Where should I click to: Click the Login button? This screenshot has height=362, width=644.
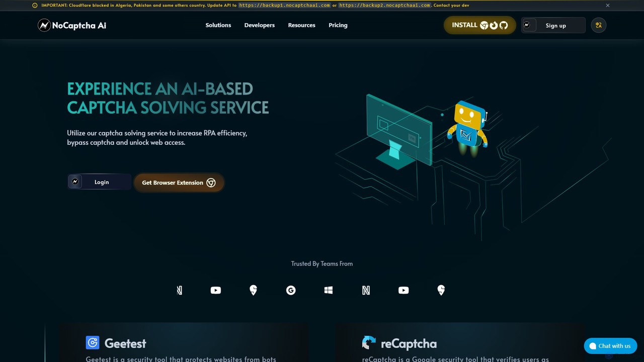(100, 182)
